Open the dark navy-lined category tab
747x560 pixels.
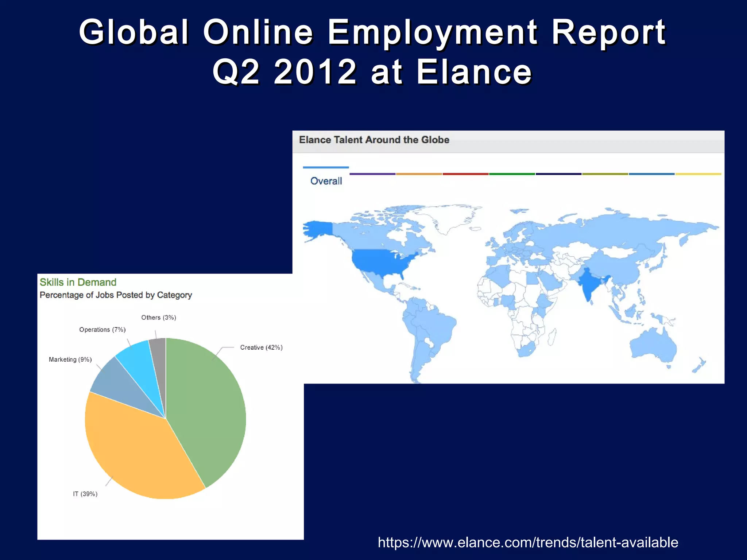coord(558,174)
